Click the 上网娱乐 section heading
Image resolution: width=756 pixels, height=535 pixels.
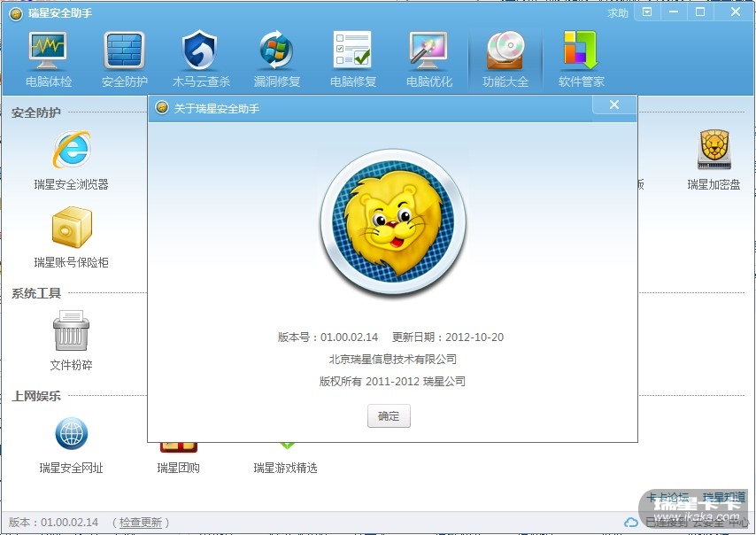point(36,396)
